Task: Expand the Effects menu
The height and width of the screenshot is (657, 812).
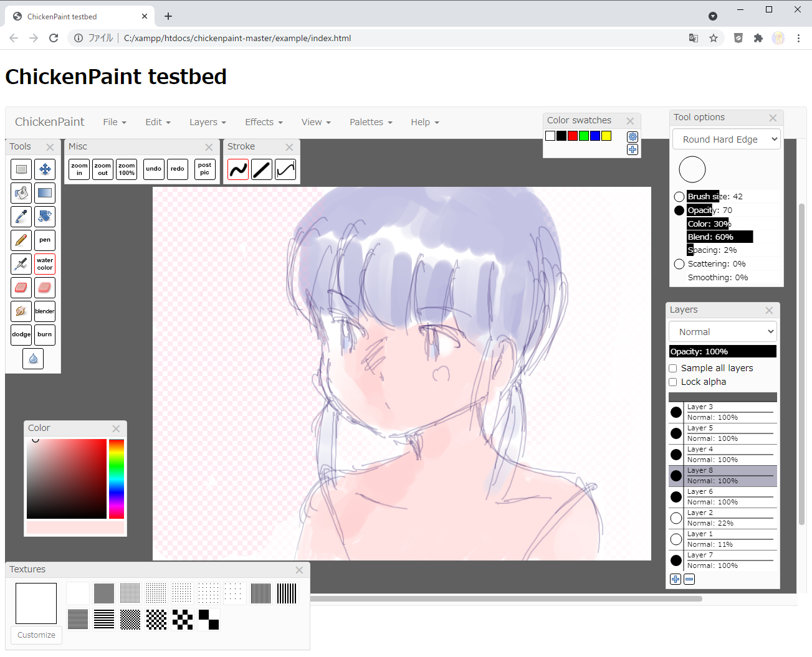Action: coord(264,122)
